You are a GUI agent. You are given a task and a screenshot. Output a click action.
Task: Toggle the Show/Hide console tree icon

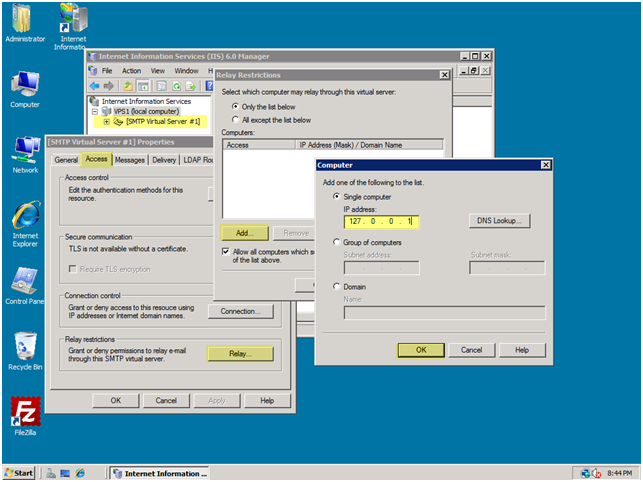pyautogui.click(x=143, y=86)
